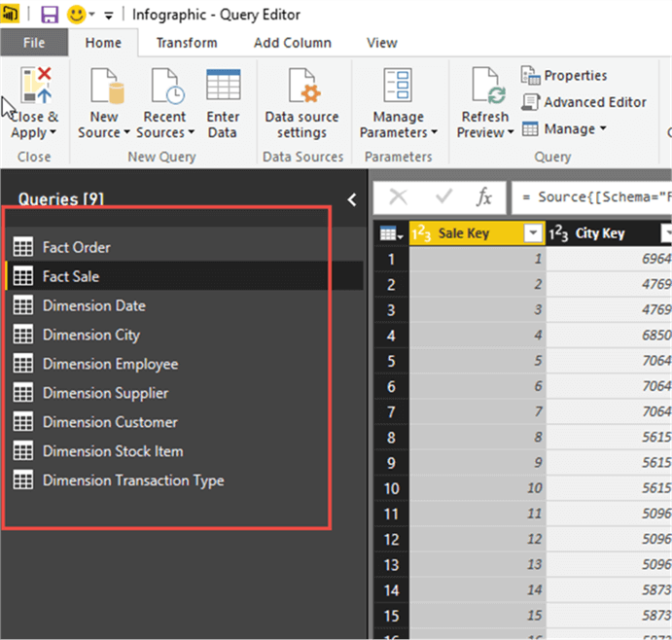Select the City Key column header
Screen dimensions: 672x640
point(609,233)
